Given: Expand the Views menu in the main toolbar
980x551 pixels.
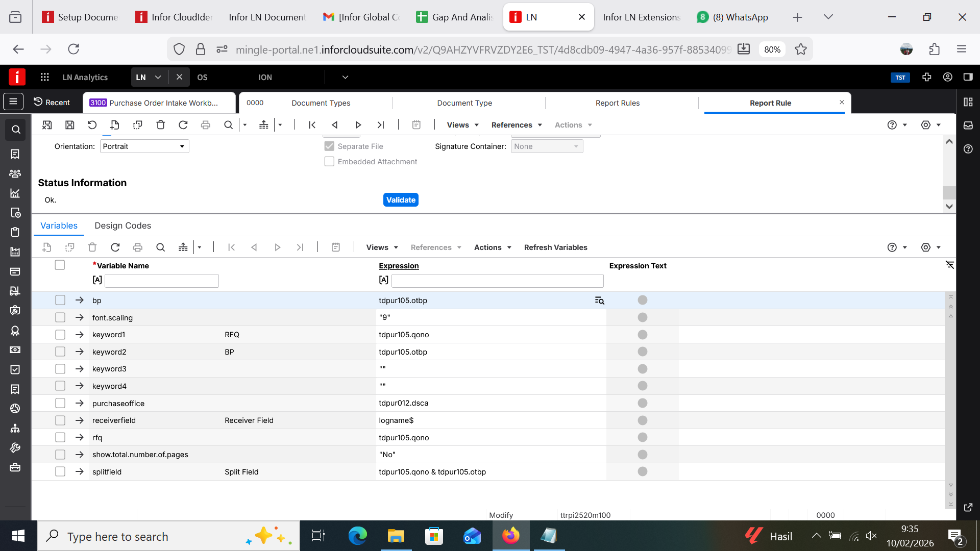Looking at the screenshot, I should pos(462,125).
